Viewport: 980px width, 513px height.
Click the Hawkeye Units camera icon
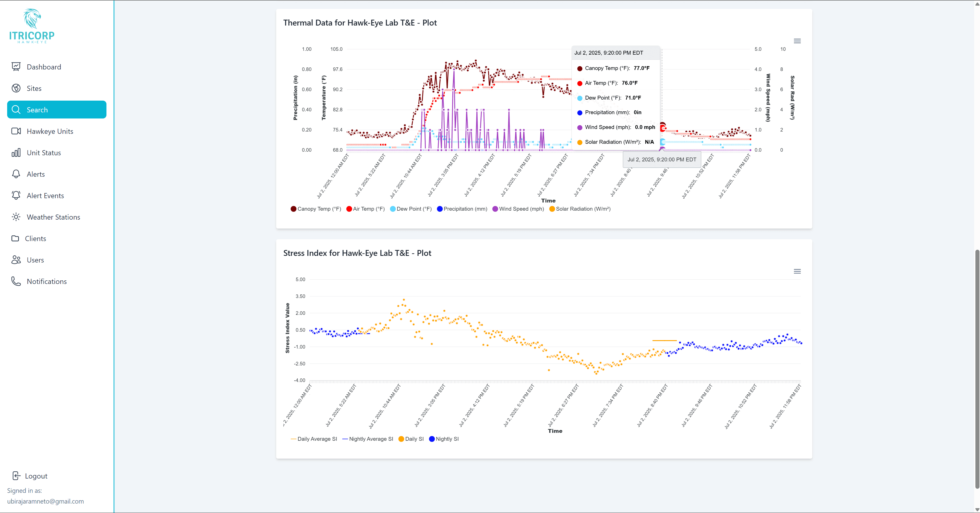(16, 131)
